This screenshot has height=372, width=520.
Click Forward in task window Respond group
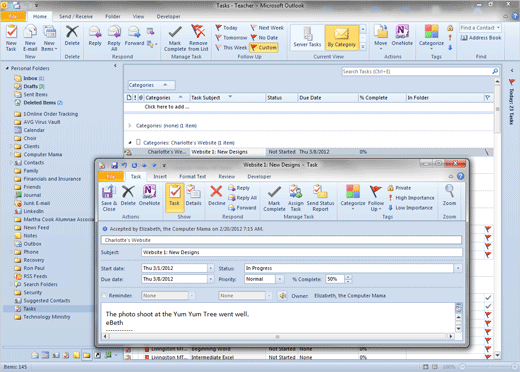(x=242, y=208)
